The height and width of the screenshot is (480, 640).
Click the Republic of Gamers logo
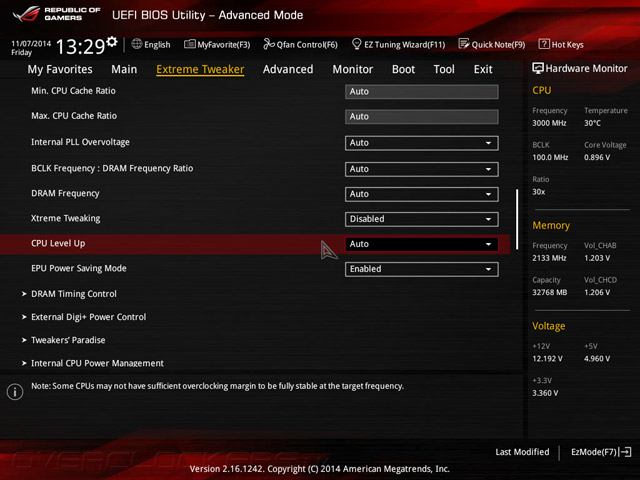(57, 14)
